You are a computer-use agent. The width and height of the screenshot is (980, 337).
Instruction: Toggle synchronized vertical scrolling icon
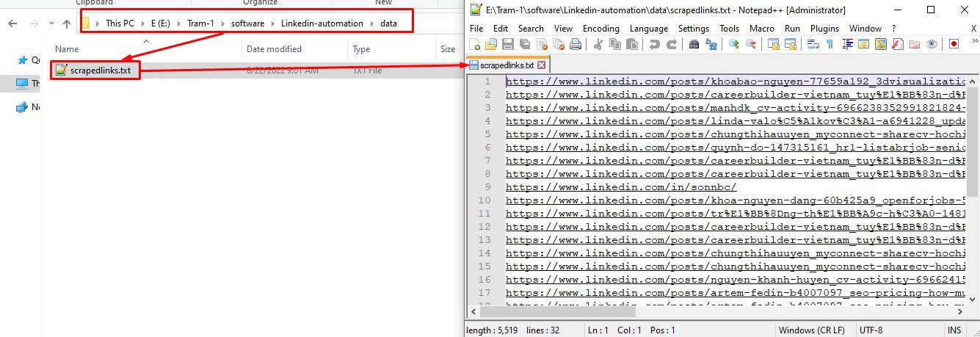pos(774,44)
